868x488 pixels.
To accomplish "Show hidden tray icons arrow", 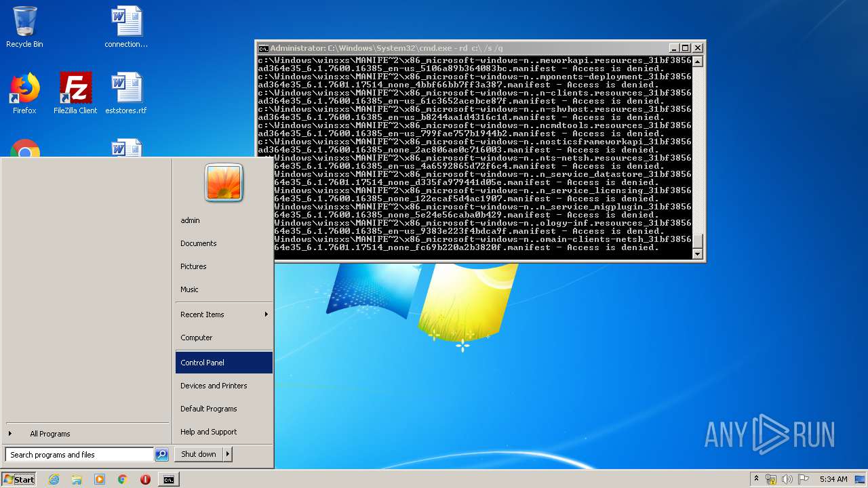I will 756,479.
